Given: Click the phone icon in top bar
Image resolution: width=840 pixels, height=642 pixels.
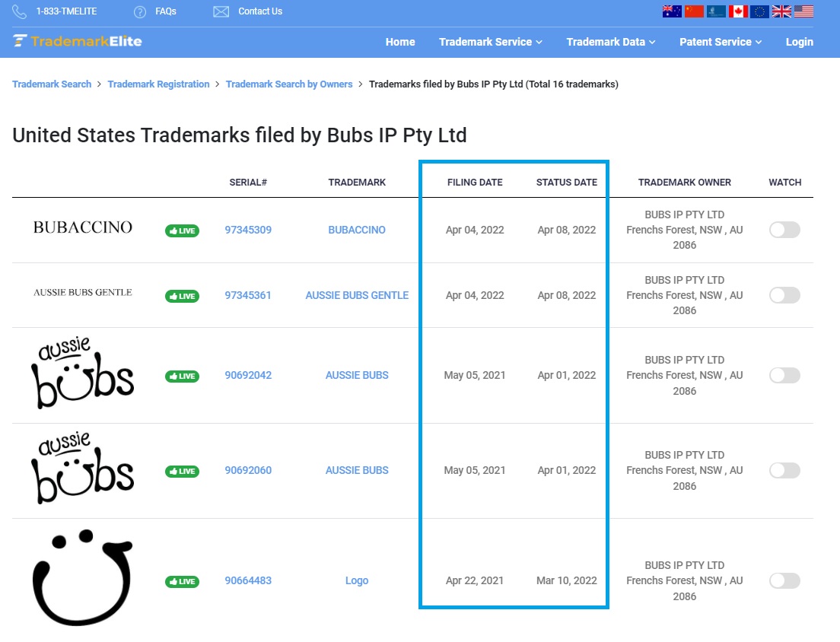Looking at the screenshot, I should (x=19, y=11).
